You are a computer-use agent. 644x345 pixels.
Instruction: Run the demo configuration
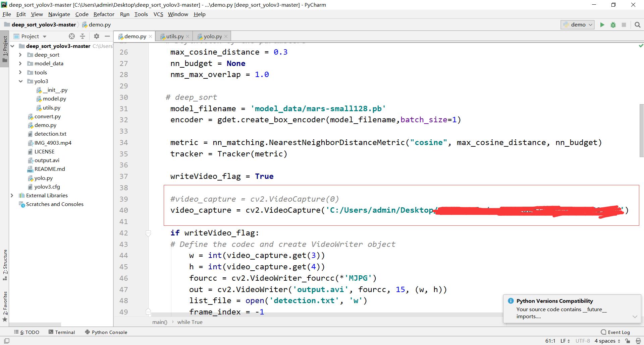[x=602, y=24]
